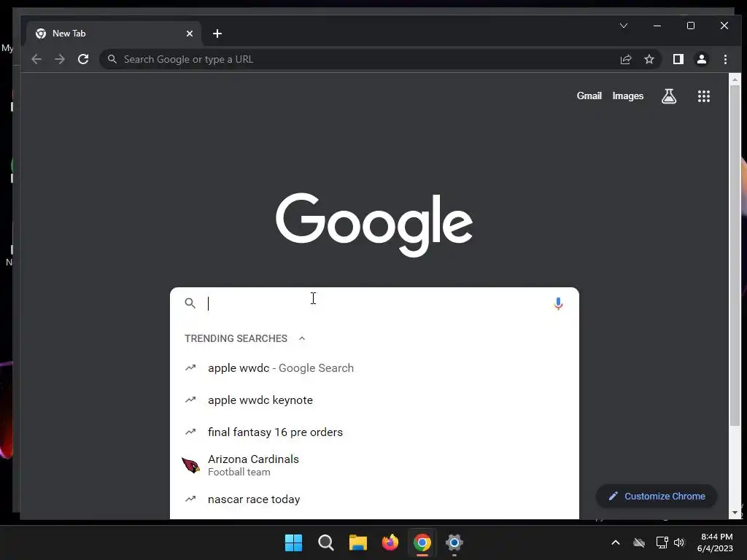Click the page vertical scrollbar thumb

click(735, 255)
